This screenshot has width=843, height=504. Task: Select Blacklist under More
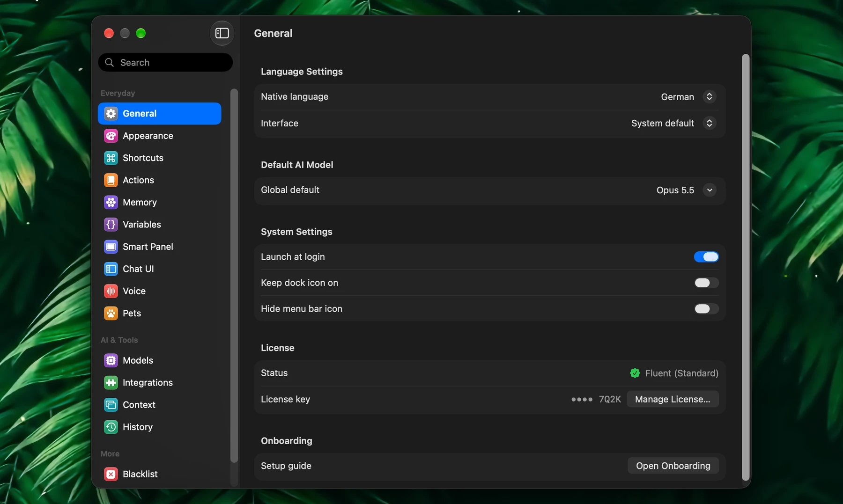coord(160,474)
